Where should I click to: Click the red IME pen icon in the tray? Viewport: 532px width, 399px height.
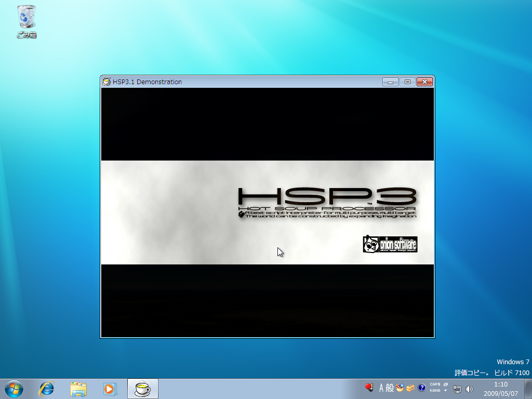pyautogui.click(x=369, y=388)
